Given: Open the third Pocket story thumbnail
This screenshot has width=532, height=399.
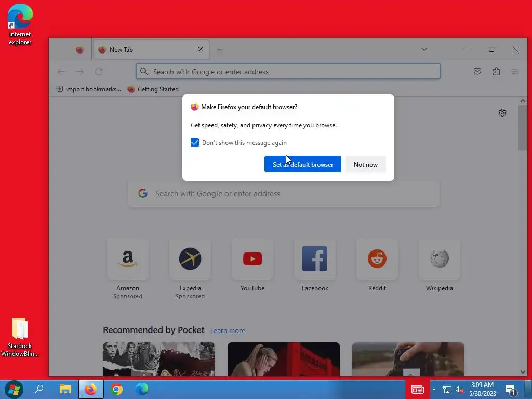Looking at the screenshot, I should coord(408,359).
